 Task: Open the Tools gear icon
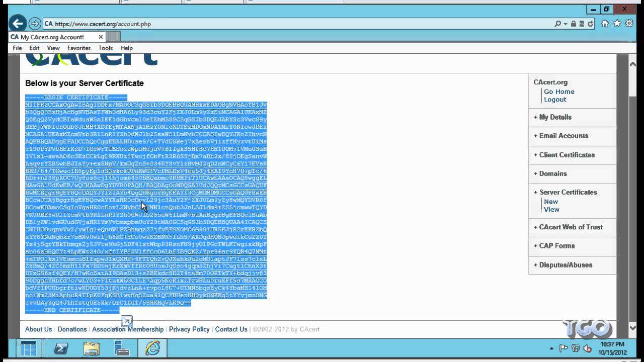(x=629, y=24)
